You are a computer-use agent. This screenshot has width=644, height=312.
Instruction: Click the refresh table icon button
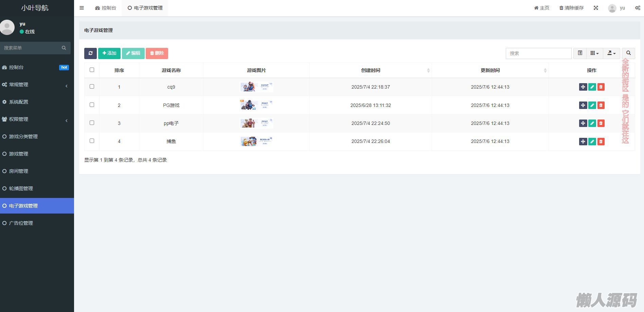[90, 53]
